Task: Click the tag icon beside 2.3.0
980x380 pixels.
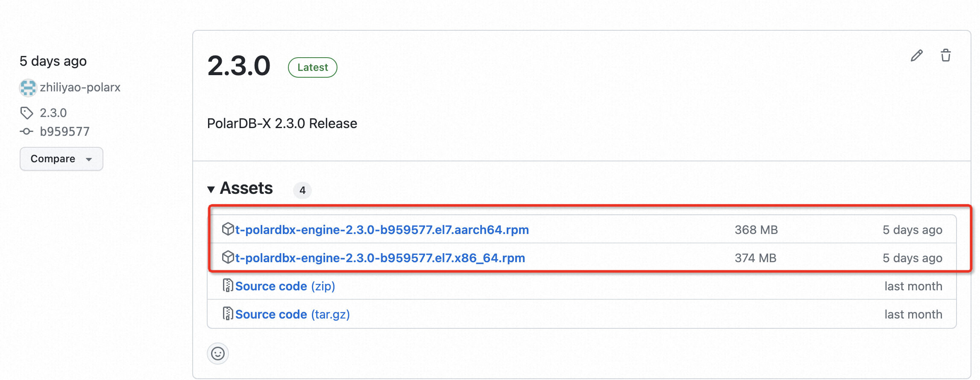Action: pos(26,113)
